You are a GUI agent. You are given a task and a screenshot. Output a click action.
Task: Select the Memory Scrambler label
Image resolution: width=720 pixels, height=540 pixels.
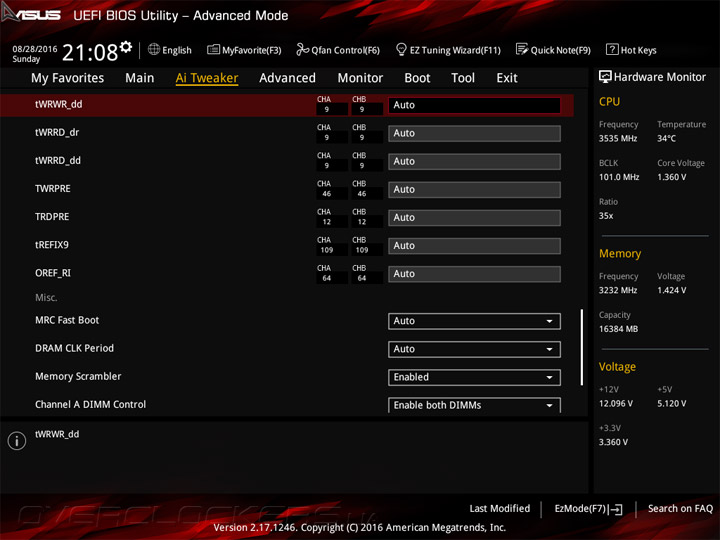(78, 376)
